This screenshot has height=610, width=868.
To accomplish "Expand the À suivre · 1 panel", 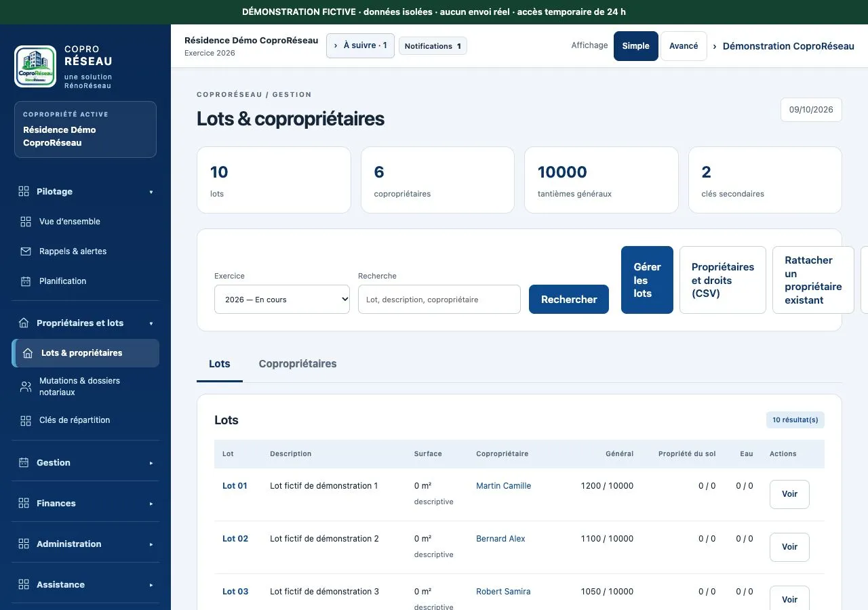I will [360, 45].
